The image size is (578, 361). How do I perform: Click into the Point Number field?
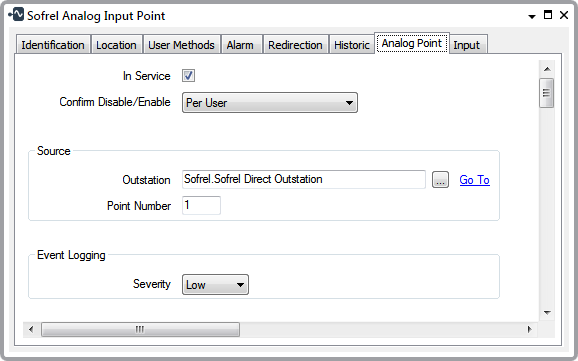201,205
